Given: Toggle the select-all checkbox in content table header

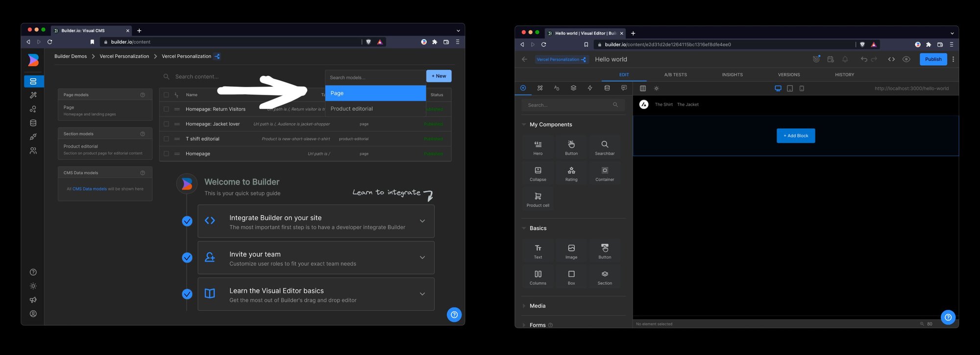Looking at the screenshot, I should point(166,95).
